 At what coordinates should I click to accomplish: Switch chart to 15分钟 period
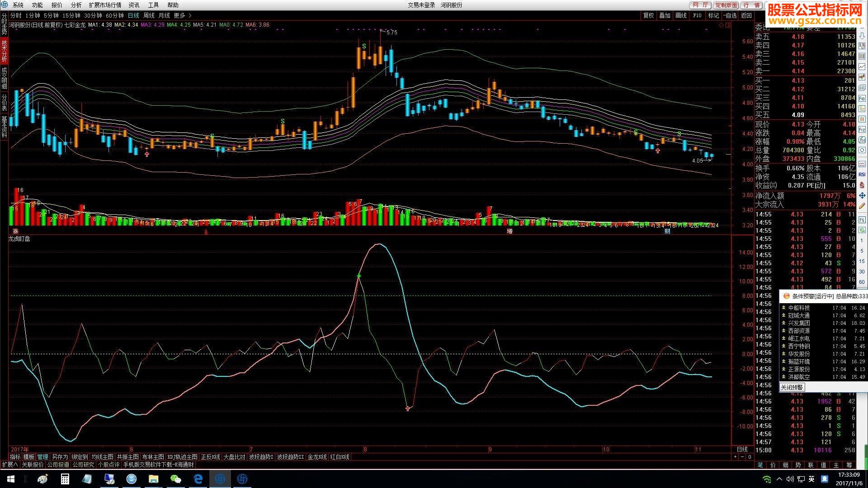point(71,15)
